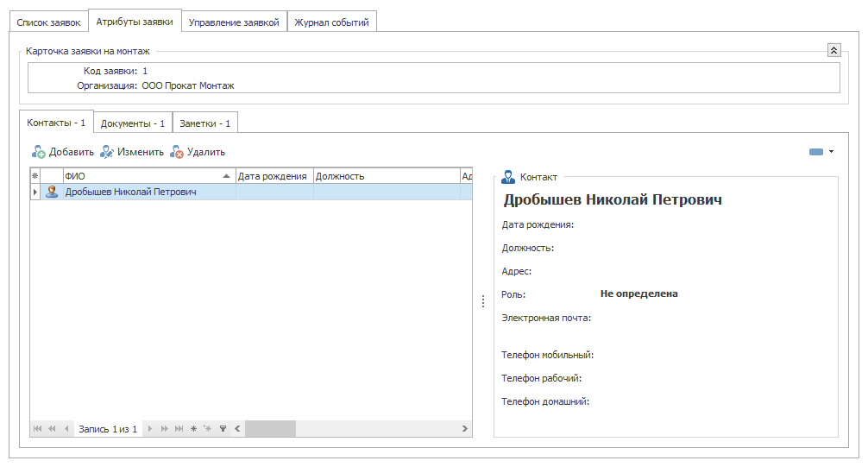
Task: Click the scrollbar right arrow
Action: point(464,428)
